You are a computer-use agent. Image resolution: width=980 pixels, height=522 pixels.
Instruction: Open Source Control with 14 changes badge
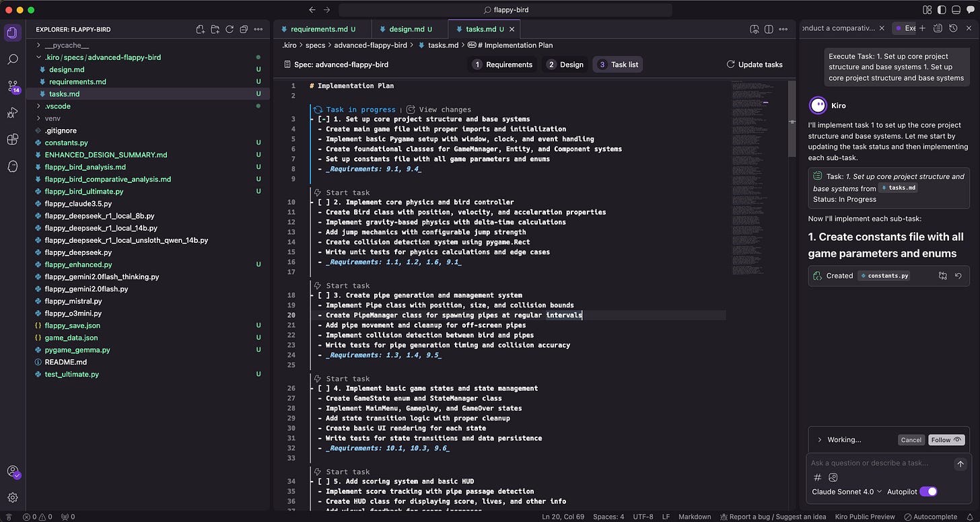(13, 87)
